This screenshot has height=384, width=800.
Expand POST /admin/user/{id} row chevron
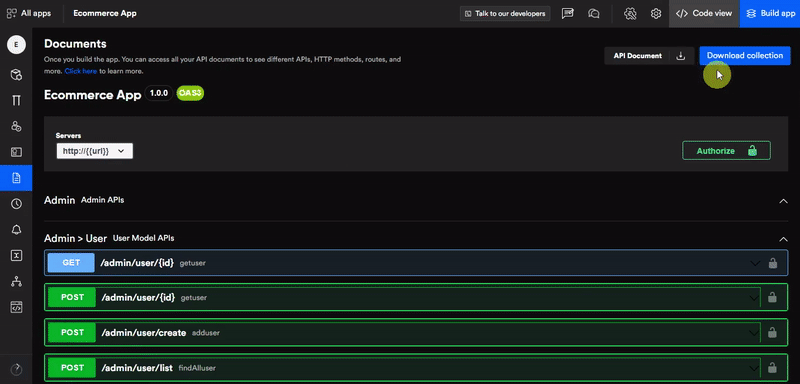point(754,298)
